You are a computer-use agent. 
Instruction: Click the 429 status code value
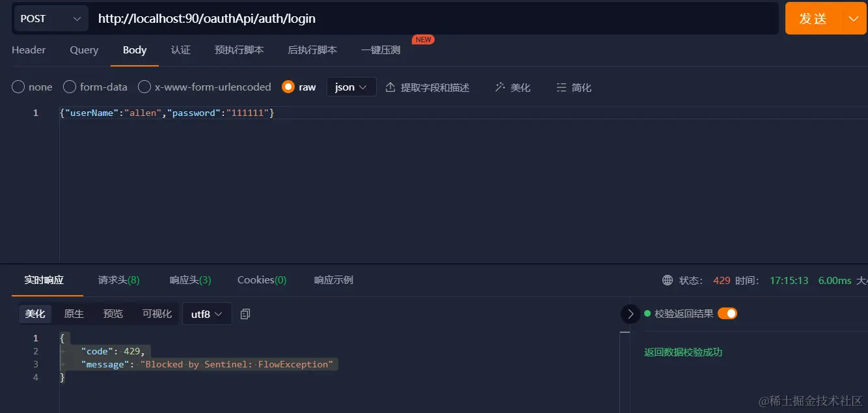point(722,280)
